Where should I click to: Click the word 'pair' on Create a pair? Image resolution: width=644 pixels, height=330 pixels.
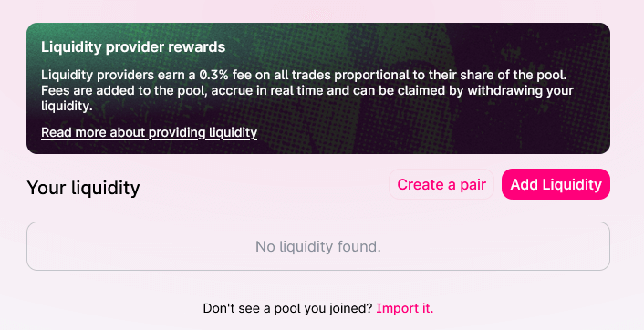click(x=473, y=185)
